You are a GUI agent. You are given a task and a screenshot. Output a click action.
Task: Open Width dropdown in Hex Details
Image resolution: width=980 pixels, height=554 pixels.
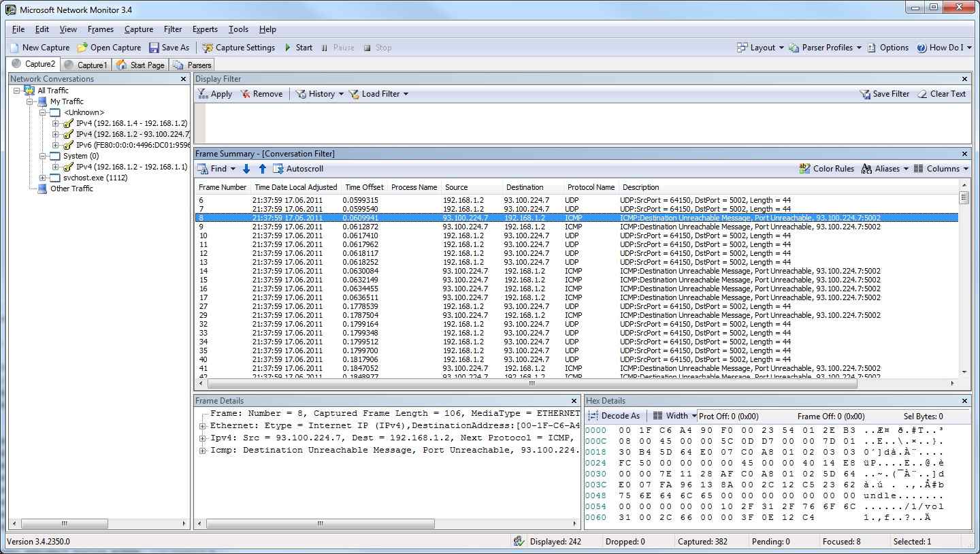[674, 416]
